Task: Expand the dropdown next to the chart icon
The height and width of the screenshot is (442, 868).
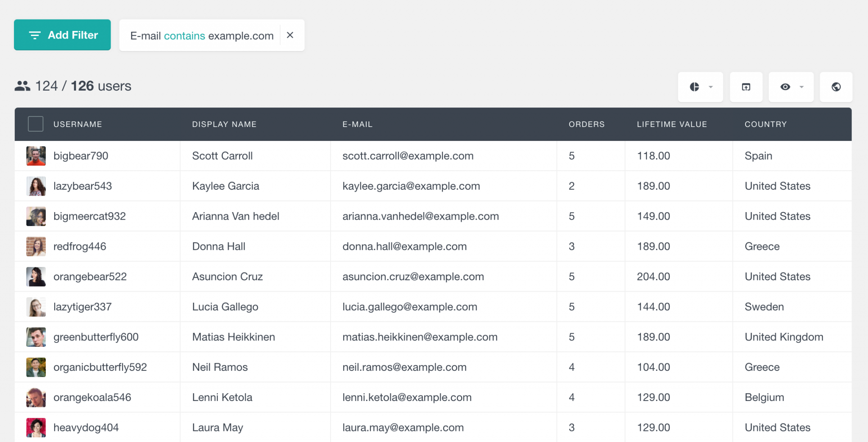Action: click(x=710, y=87)
